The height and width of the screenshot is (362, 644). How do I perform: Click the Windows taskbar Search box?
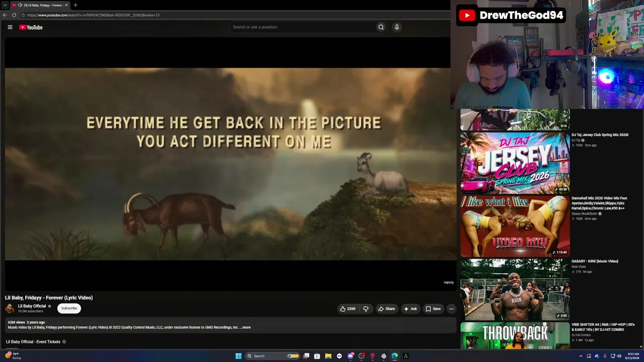tap(272, 356)
